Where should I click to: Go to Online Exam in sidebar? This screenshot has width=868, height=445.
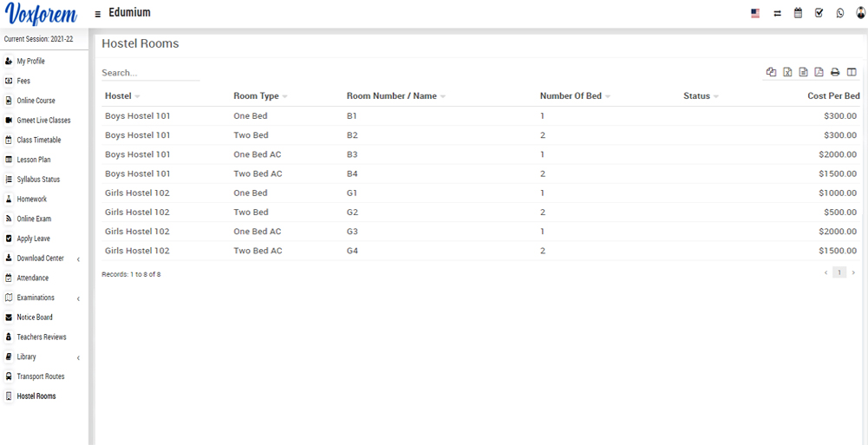[x=34, y=219]
